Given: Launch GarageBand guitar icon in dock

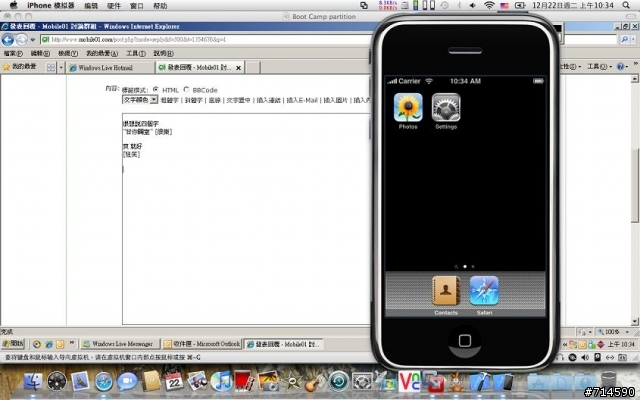Looking at the screenshot, I should pyautogui.click(x=315, y=382).
